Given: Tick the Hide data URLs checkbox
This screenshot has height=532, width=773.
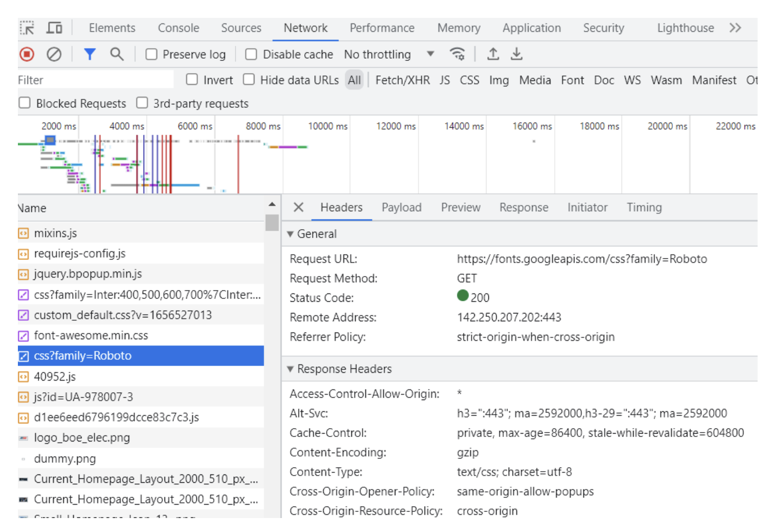Looking at the screenshot, I should 249,80.
